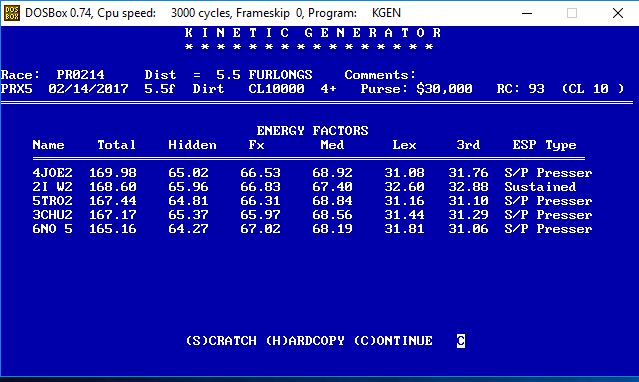The height and width of the screenshot is (382, 639).
Task: Click the DOSBox 0.74 title text
Action: tap(58, 13)
